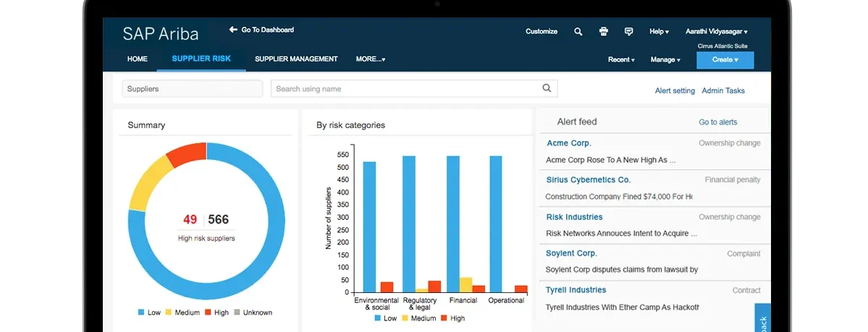Screen dimensions: 868x332
Task: Click the Complaint tag on Soylent Corp.
Action: coord(744,254)
